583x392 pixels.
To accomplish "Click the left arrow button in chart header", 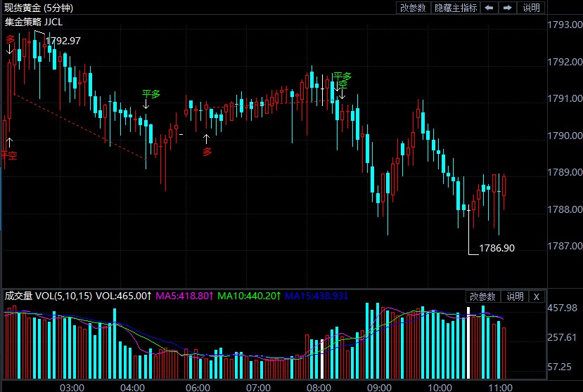I will click(x=489, y=8).
